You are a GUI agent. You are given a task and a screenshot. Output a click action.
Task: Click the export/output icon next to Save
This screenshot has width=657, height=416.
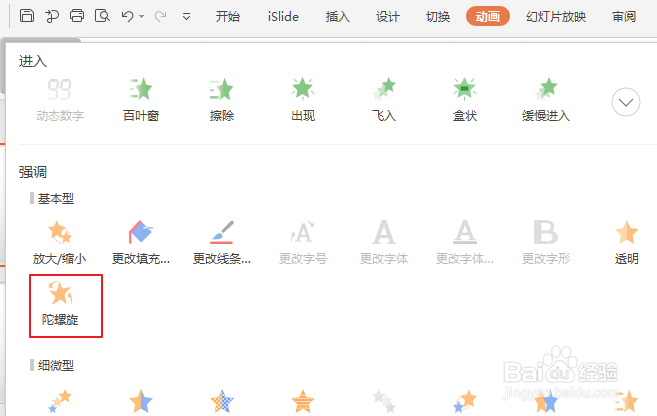click(x=52, y=16)
